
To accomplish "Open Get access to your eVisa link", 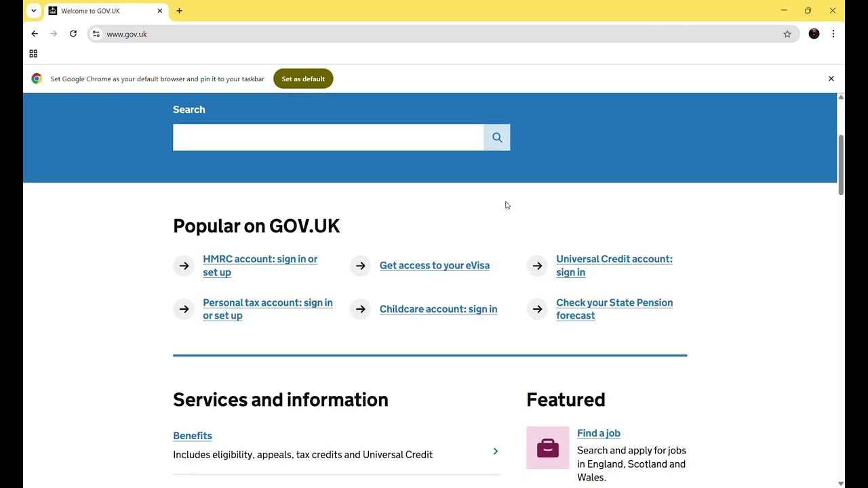I will coord(435,266).
